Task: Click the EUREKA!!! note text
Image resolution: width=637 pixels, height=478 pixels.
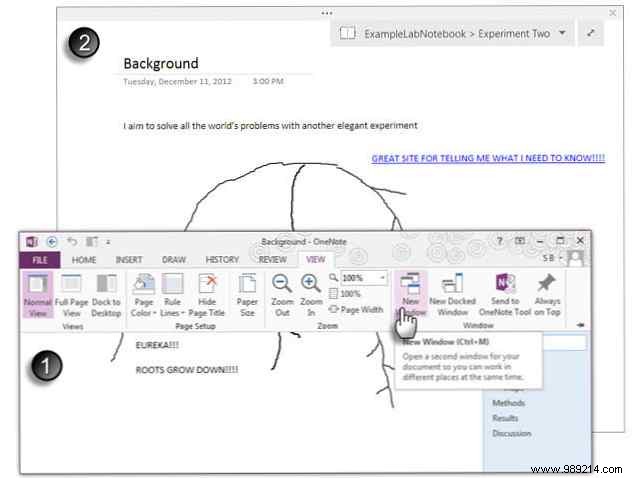Action: tap(157, 345)
